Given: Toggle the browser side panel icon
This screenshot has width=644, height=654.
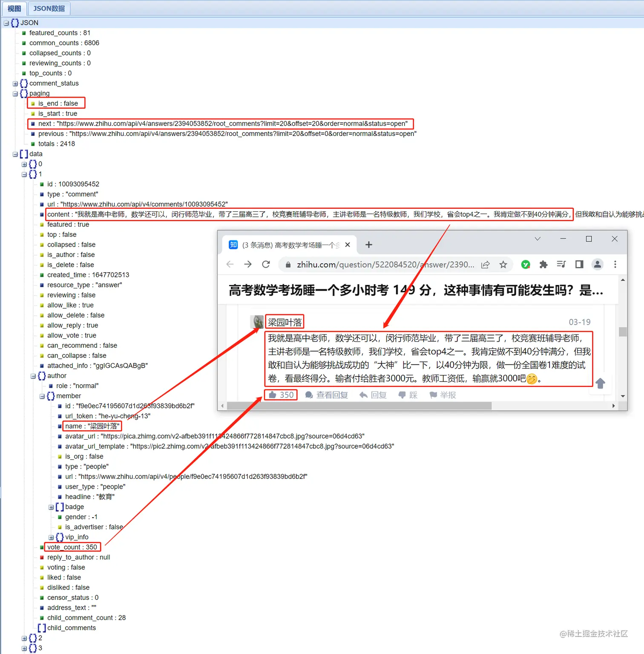Looking at the screenshot, I should coord(579,265).
